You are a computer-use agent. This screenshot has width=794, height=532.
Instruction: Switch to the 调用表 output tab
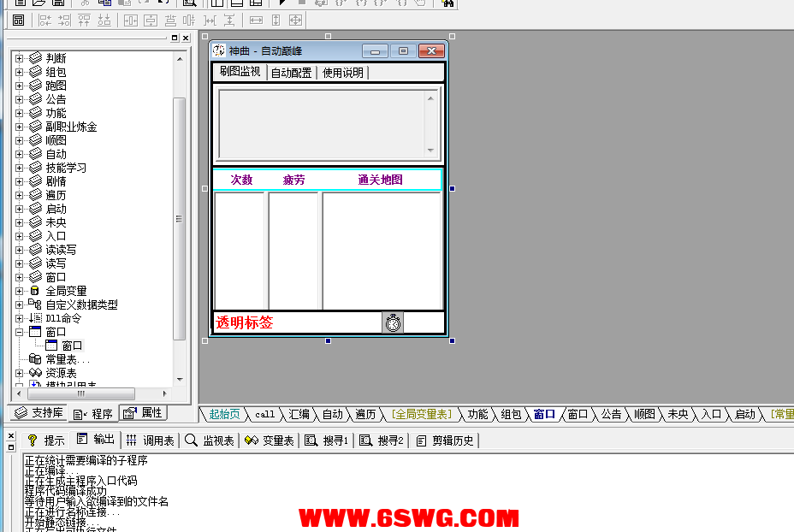[151, 440]
